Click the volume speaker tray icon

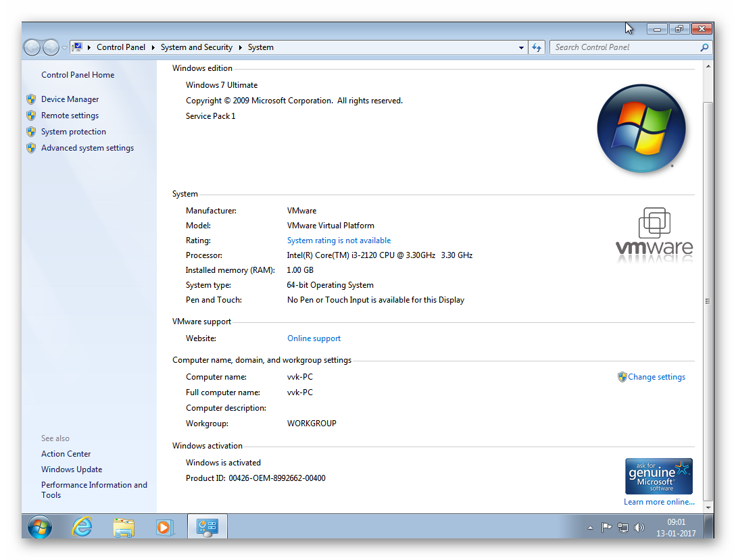pos(639,528)
